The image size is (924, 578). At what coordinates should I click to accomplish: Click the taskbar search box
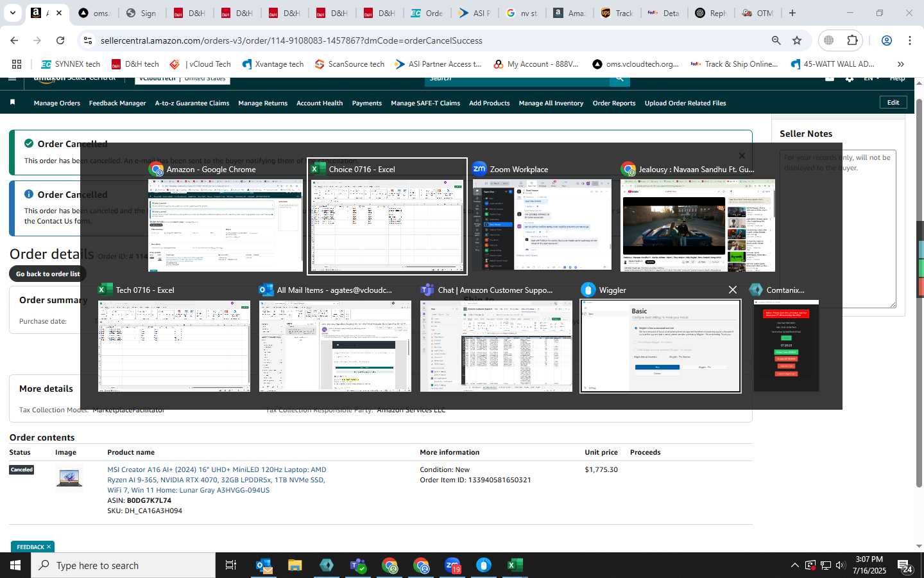[x=123, y=565]
